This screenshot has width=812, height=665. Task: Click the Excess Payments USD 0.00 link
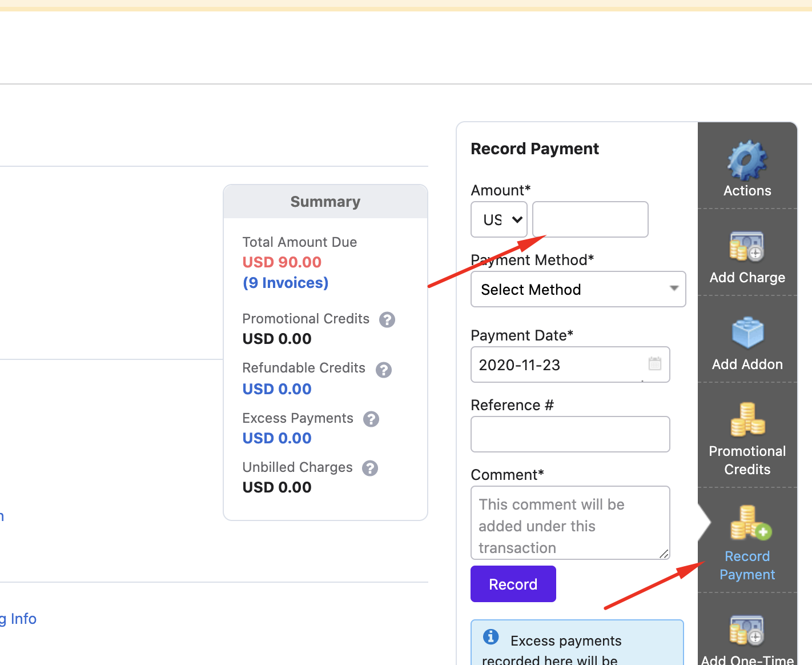(277, 438)
